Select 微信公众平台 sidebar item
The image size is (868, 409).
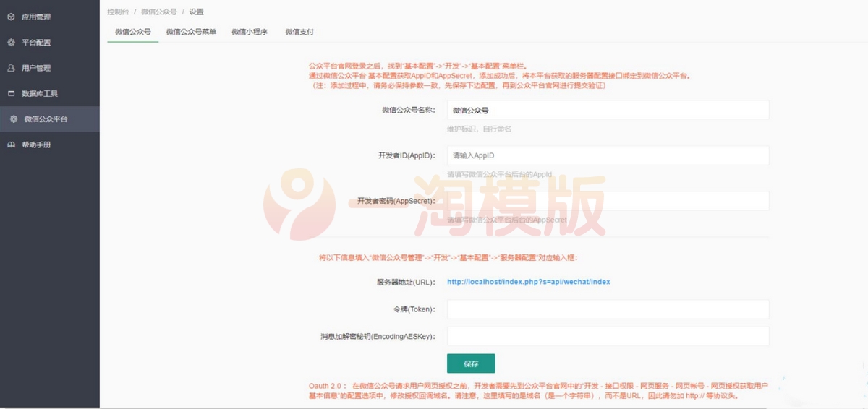tap(50, 119)
